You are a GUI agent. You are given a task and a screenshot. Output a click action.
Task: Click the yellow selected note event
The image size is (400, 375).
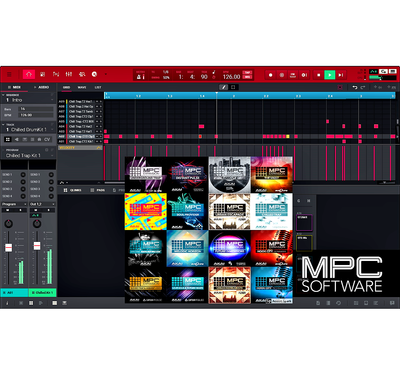[x=288, y=136]
